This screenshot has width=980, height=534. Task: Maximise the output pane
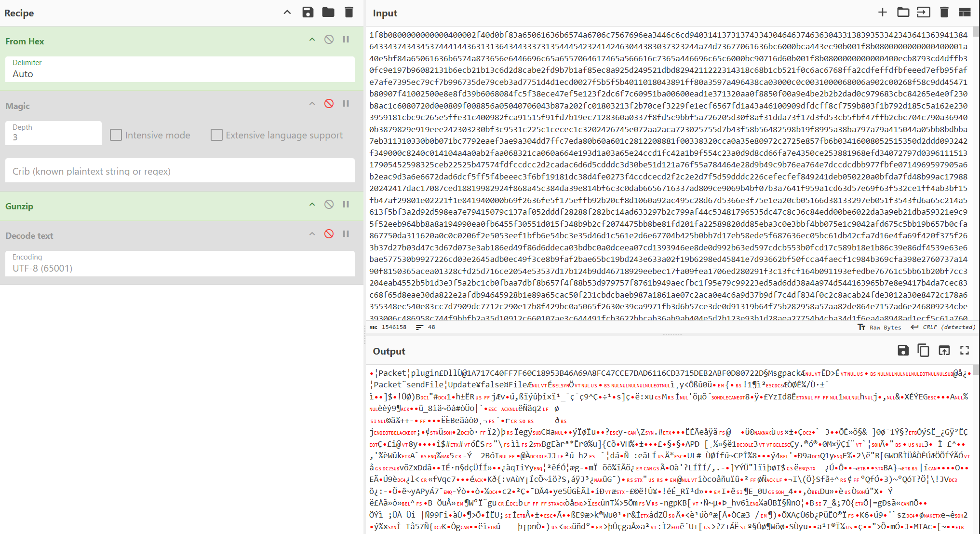click(x=964, y=351)
